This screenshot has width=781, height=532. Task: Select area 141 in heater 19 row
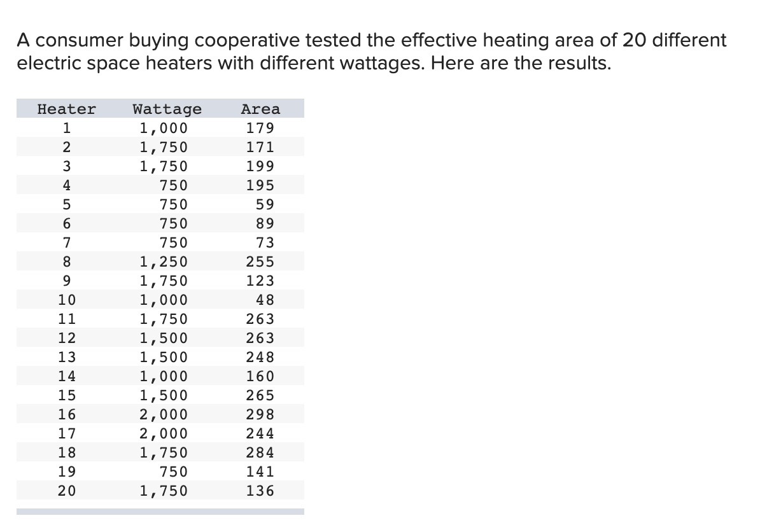pos(260,472)
